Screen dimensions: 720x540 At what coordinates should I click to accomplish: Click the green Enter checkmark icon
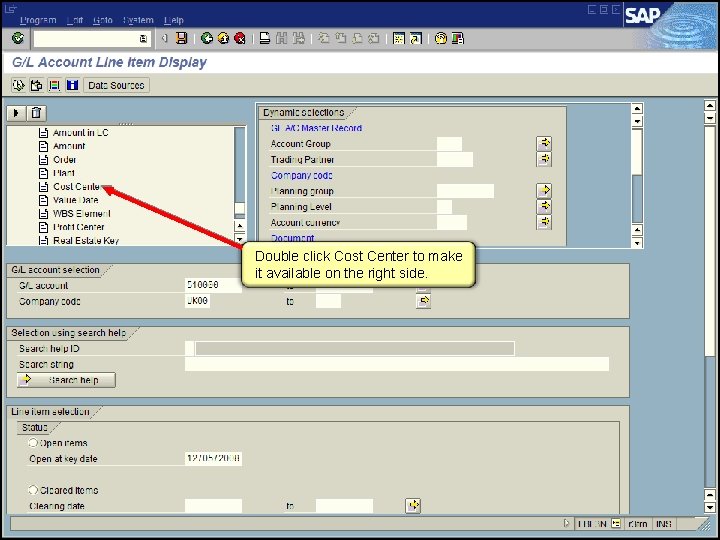(18, 38)
